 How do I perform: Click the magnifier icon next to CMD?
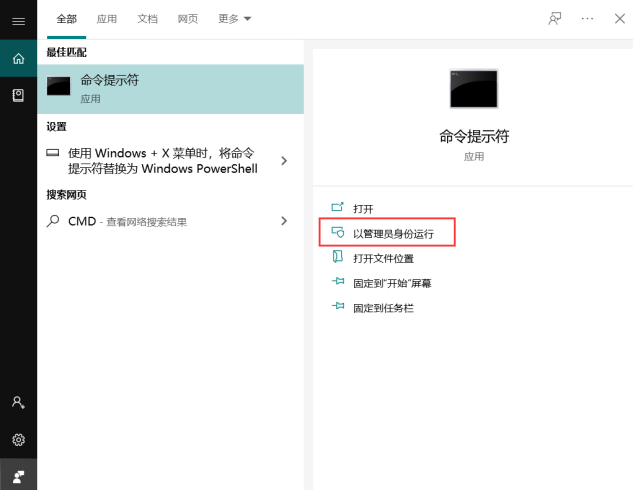click(53, 221)
